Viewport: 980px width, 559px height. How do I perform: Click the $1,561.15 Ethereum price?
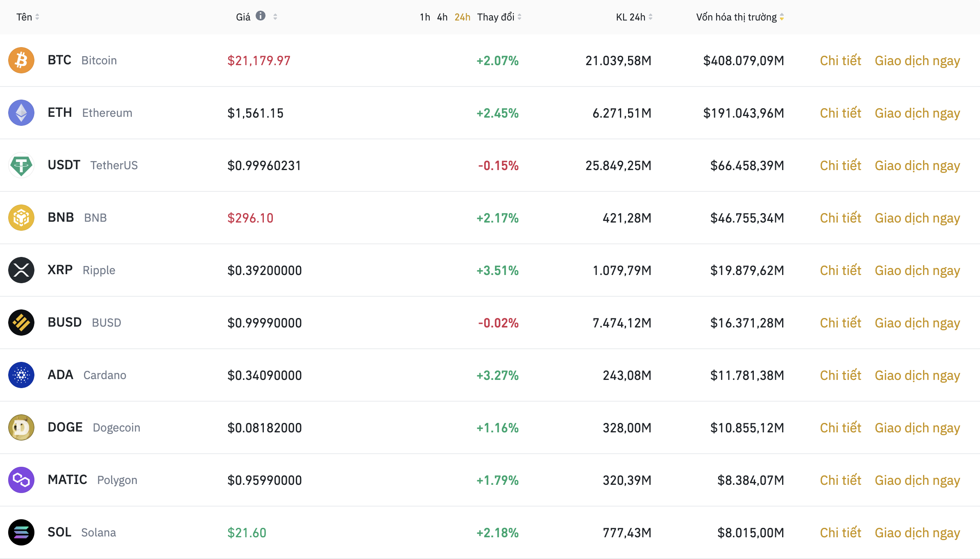255,113
